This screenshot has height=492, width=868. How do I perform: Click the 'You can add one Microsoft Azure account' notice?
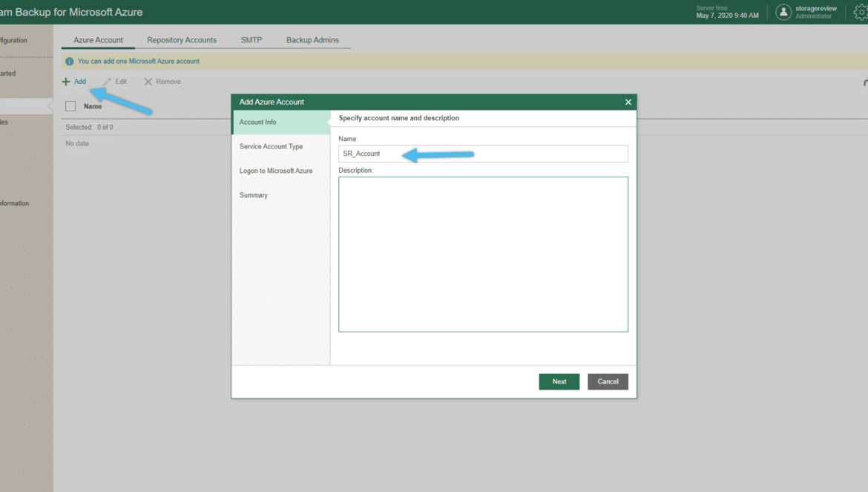(139, 62)
